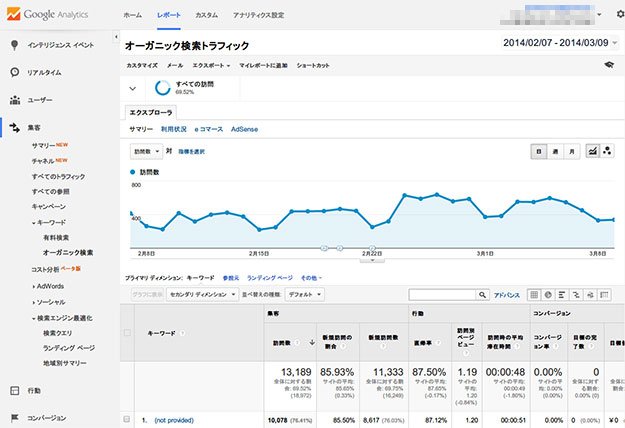Click the table search input field
The image size is (625, 428).
coord(442,294)
